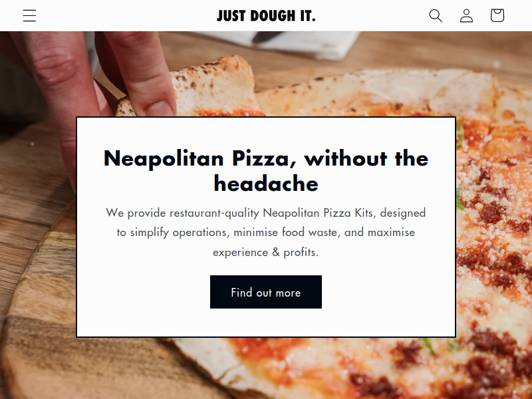Open the account login icon
532x399 pixels.
pos(467,15)
